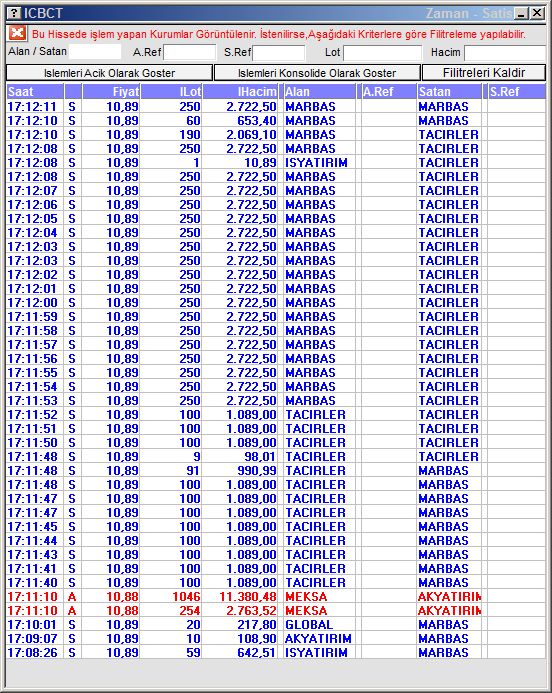Select the 108,90 volume cell
The height and width of the screenshot is (693, 552).
tap(240, 639)
